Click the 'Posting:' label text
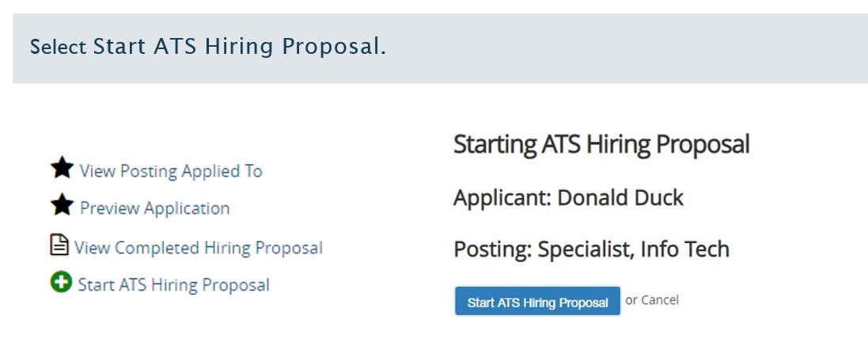This screenshot has height=343, width=868. click(492, 250)
